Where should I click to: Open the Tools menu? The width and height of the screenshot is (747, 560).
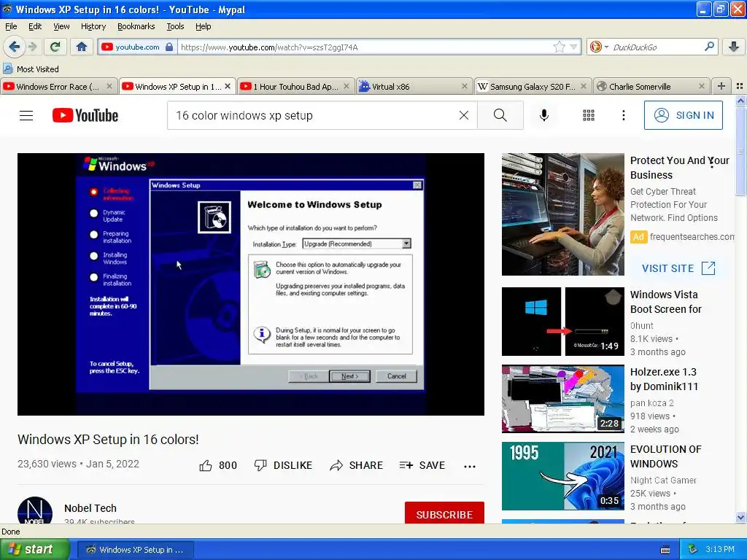coord(175,26)
